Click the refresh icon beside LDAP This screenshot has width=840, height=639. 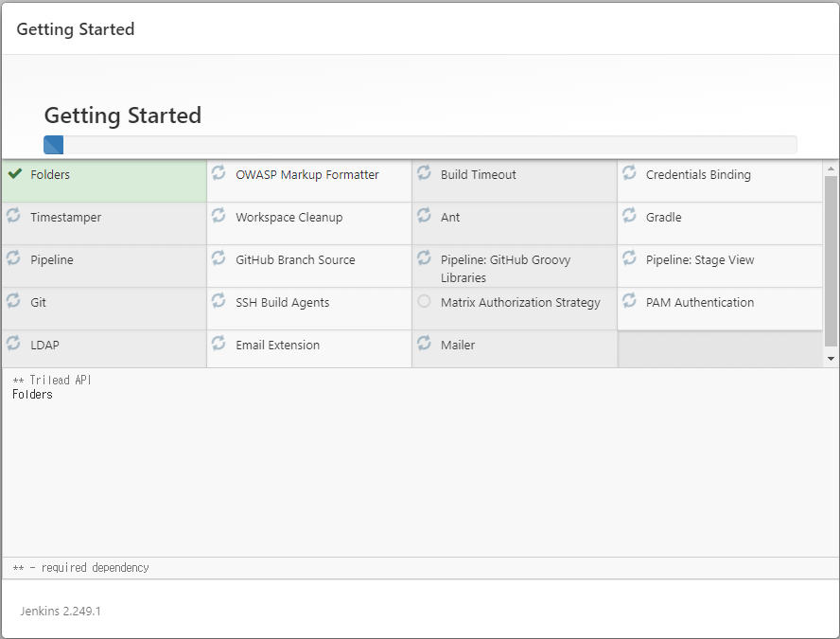coord(13,343)
